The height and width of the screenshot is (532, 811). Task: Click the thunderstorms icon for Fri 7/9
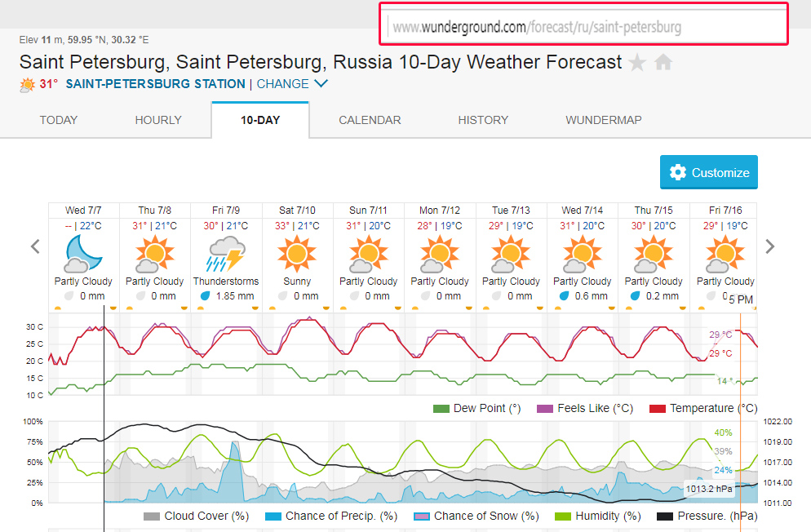[226, 254]
